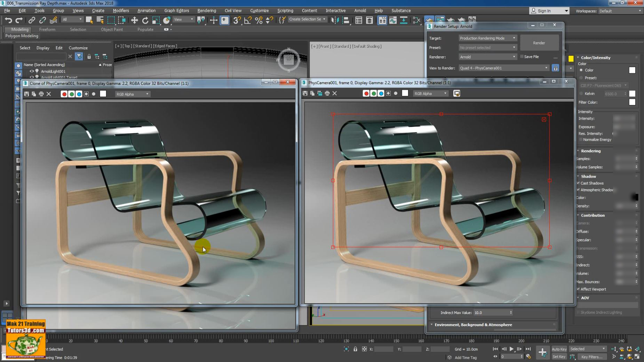Viewport: 644px width, 362px height.
Task: Disable Atmospheric Shadows checkbox
Action: point(579,190)
